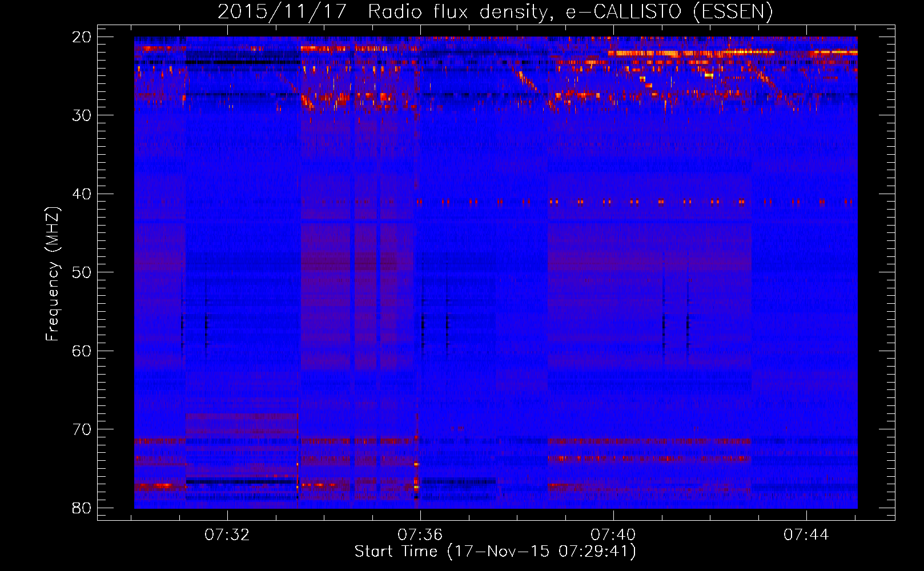Click the frequency label 30
Viewport: 924px width, 571px height.
tap(82, 115)
